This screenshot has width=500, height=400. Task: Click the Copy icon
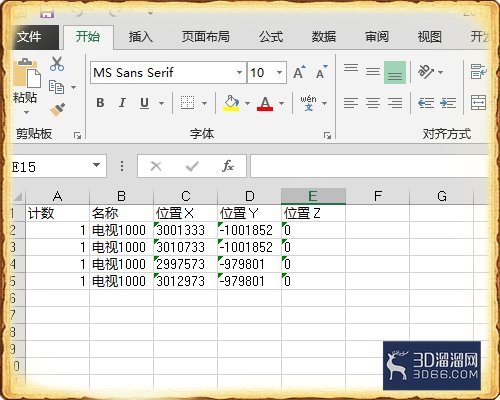pyautogui.click(x=56, y=87)
